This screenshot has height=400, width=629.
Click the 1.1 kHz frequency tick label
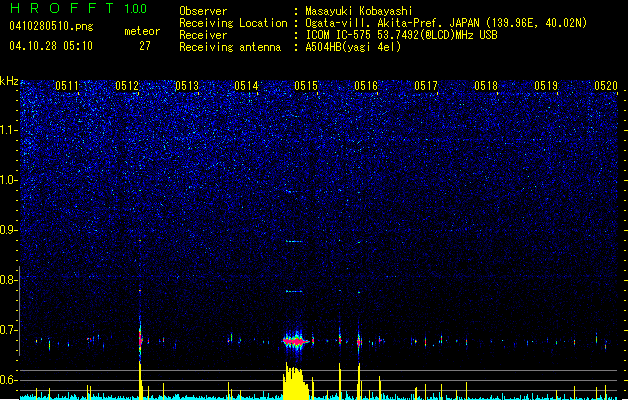[x=8, y=130]
